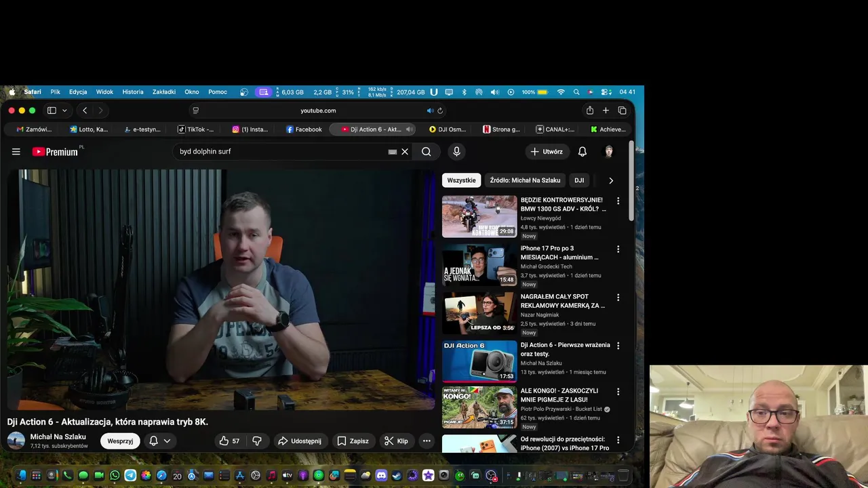
Task: Open the Plik menu
Action: pyautogui.click(x=56, y=92)
